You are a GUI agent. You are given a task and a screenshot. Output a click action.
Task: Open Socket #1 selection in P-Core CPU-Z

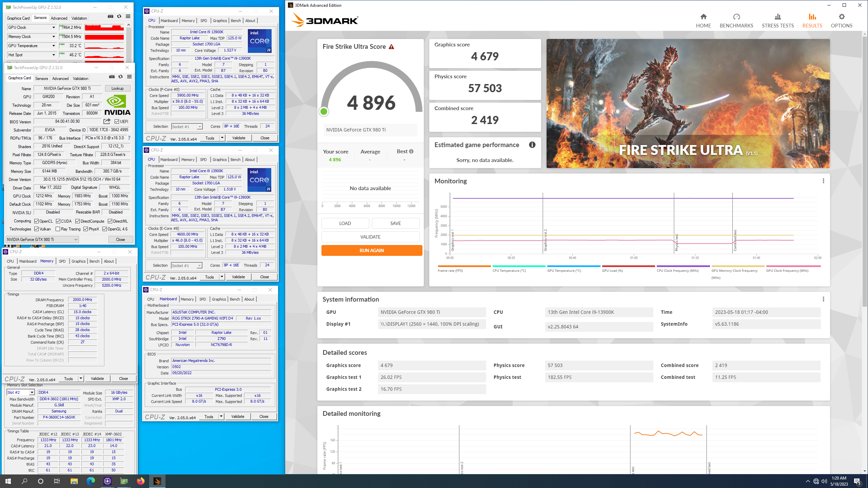187,126
